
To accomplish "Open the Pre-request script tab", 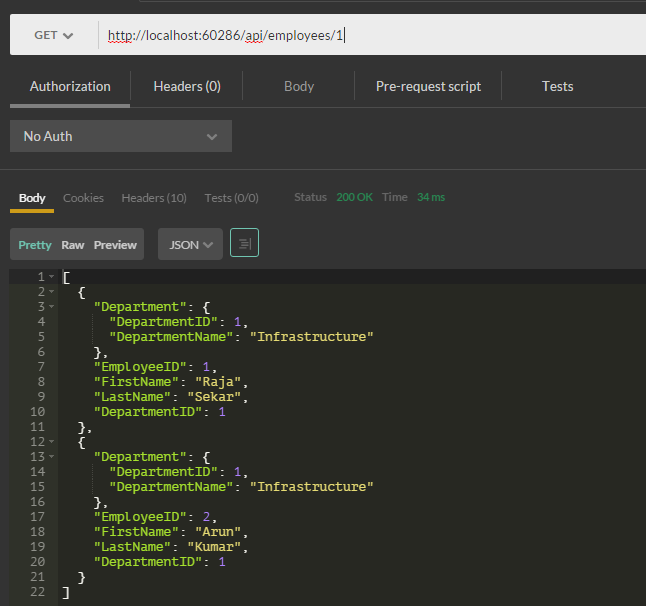I will pos(428,86).
